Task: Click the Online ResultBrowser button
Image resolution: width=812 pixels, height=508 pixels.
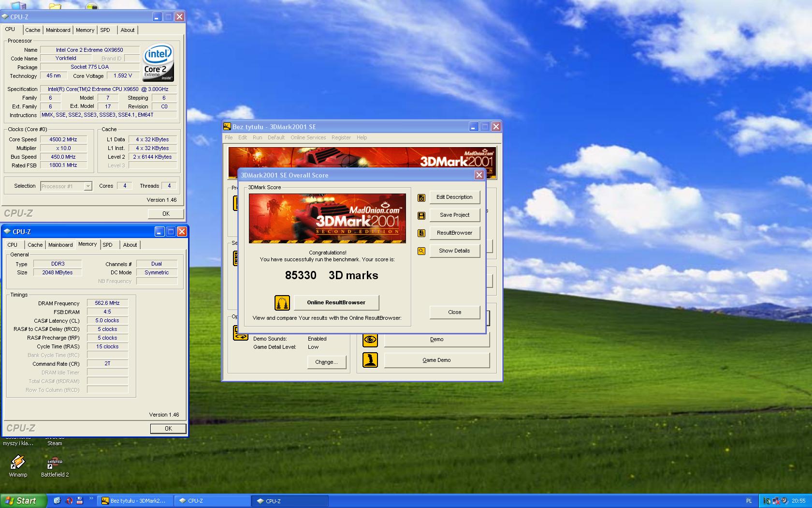Action: coord(336,303)
